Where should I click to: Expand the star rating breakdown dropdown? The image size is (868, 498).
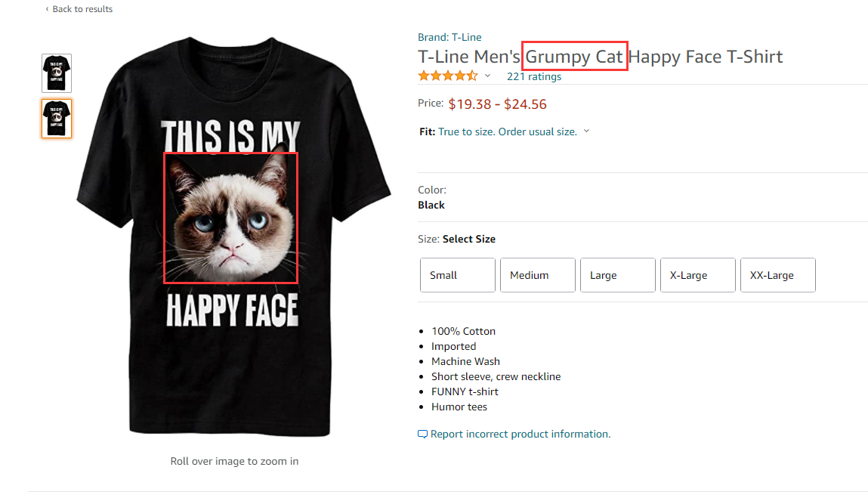(488, 76)
